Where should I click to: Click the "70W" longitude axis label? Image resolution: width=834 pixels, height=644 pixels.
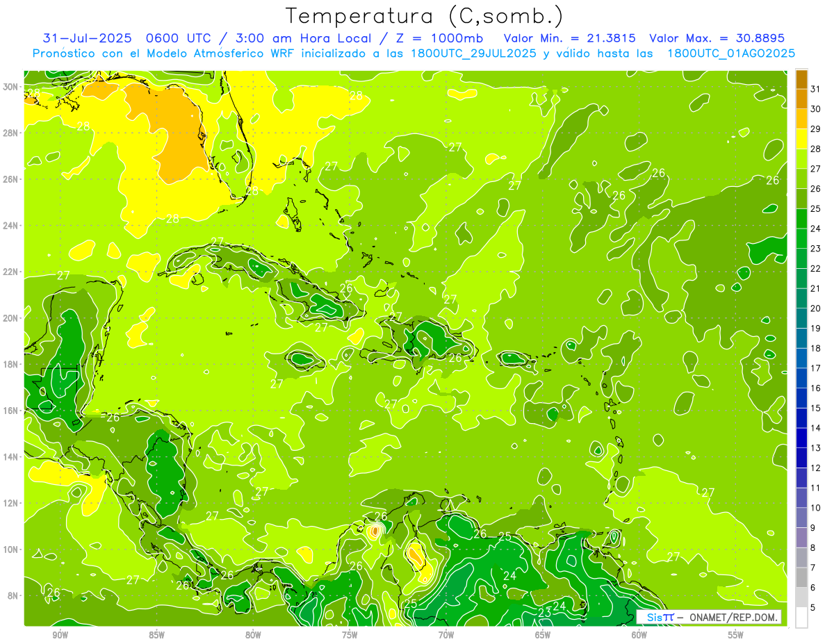447,634
